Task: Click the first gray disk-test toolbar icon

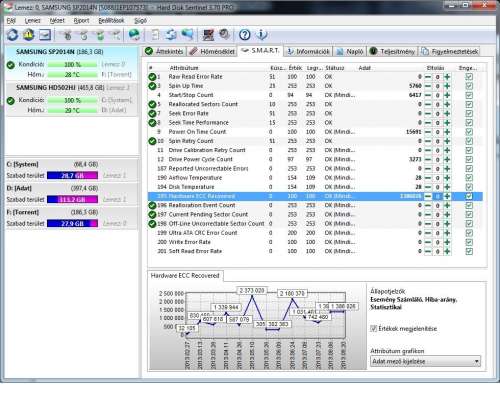Action: coord(67,35)
